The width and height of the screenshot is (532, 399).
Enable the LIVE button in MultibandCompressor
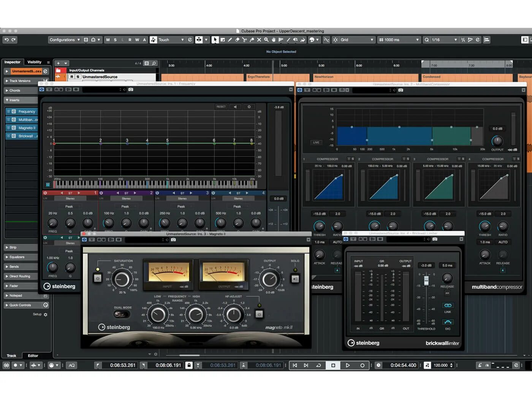(316, 142)
